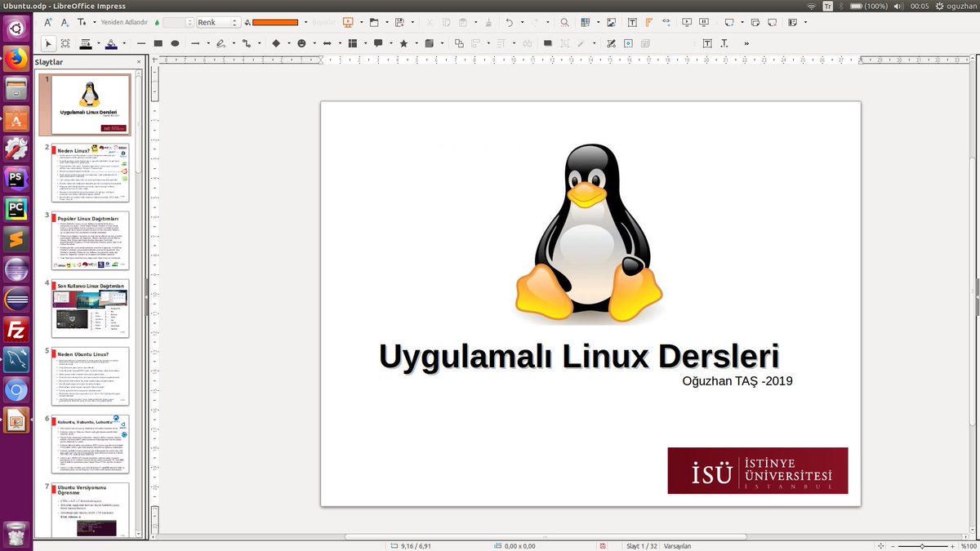Select the arrow line tool
The image size is (980, 551).
195,43
